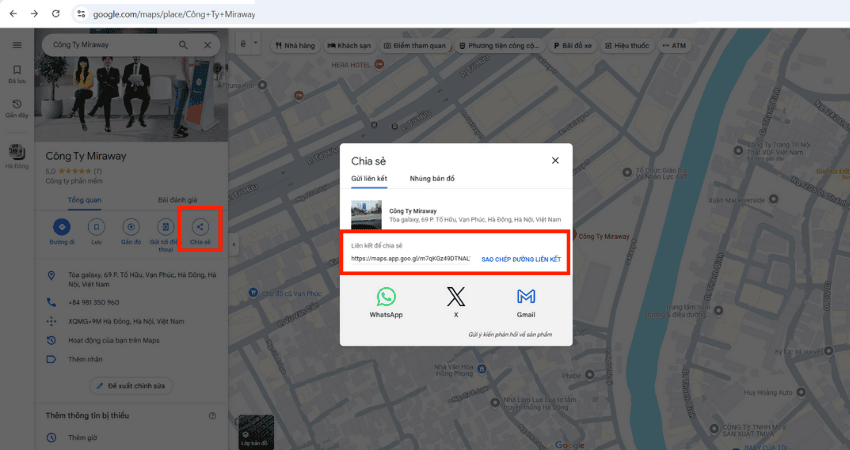Click Đề xuất chỉnh sửa button
This screenshot has width=850, height=450.
(131, 386)
